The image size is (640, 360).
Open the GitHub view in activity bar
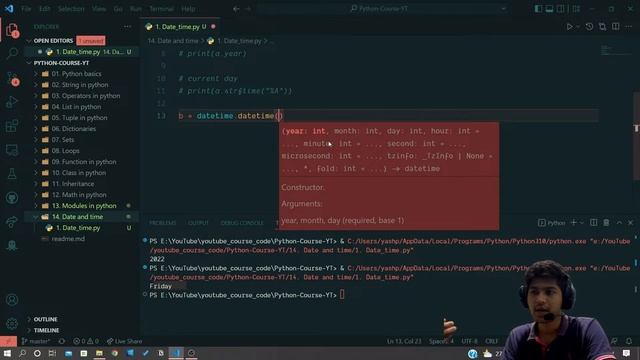click(x=12, y=198)
